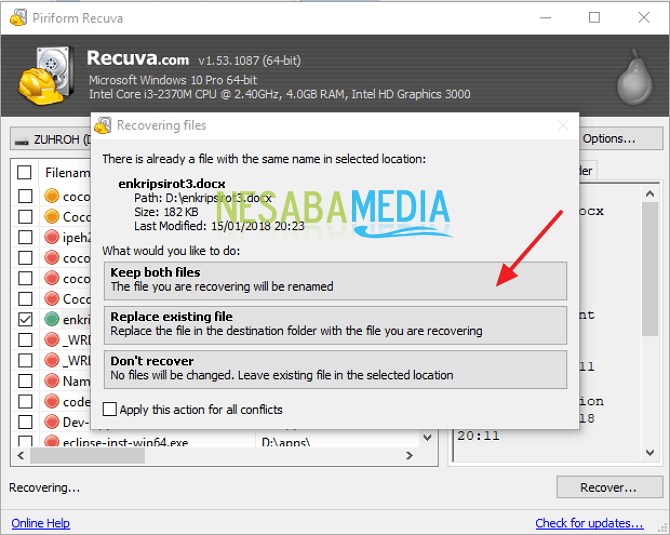670x535 pixels.
Task: Select the Dev- file row name
Action: pyautogui.click(x=77, y=422)
